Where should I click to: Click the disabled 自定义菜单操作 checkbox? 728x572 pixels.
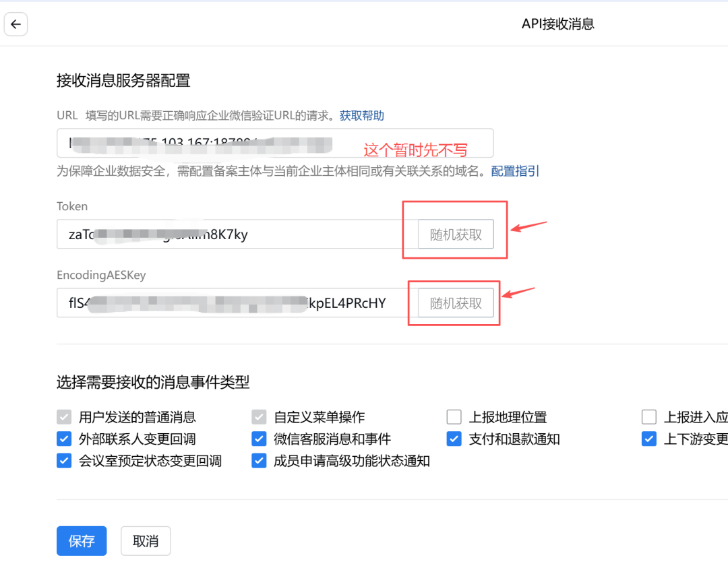[x=259, y=416]
